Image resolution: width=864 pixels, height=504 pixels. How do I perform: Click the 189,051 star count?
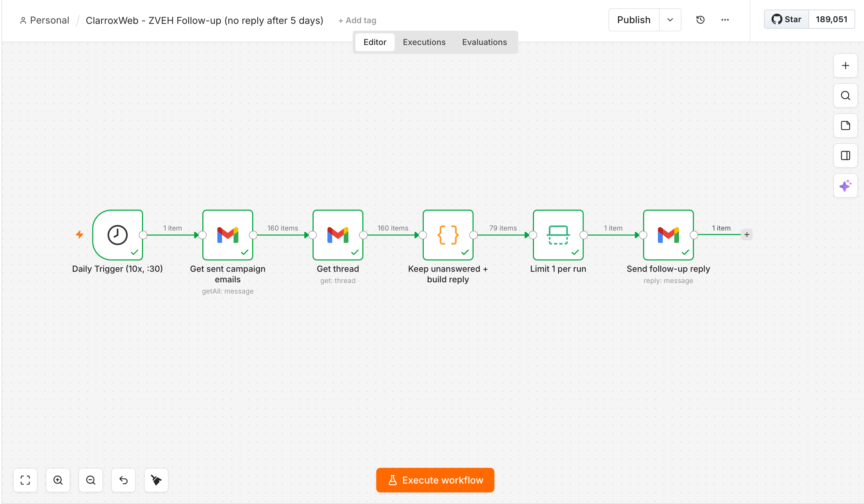(832, 19)
